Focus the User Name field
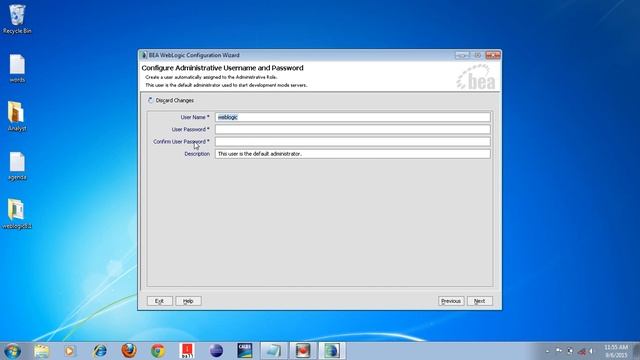This screenshot has width=640, height=360. (353, 117)
